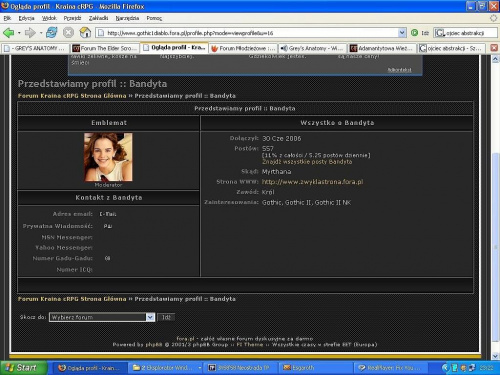Click the Gadu-Gadu number icon
500x375 pixels.
pos(107,258)
